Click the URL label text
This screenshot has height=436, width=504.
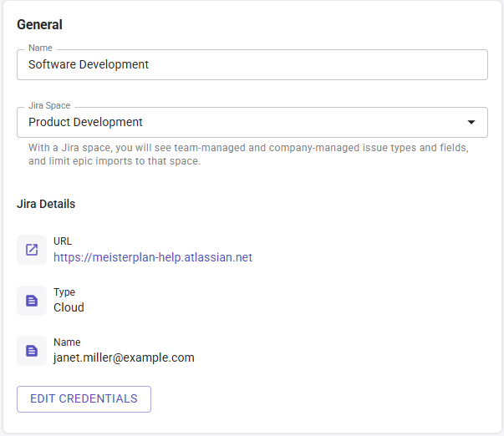coord(63,241)
